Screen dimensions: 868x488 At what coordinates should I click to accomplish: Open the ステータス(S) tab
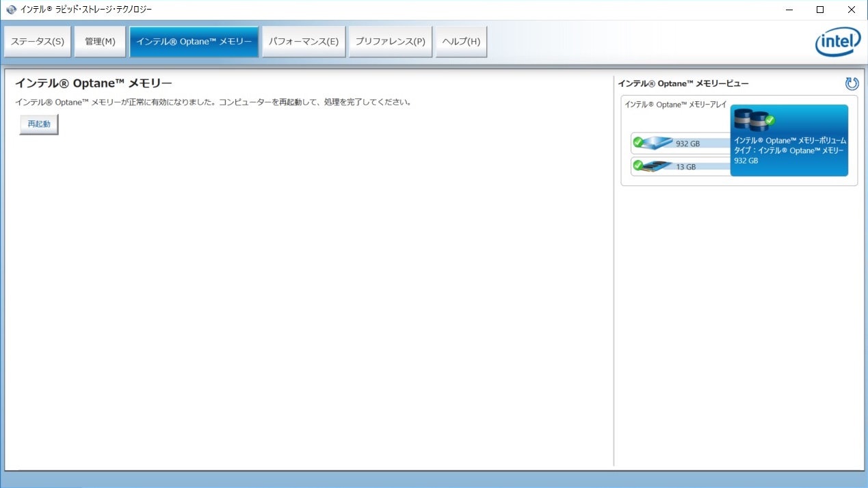click(38, 42)
